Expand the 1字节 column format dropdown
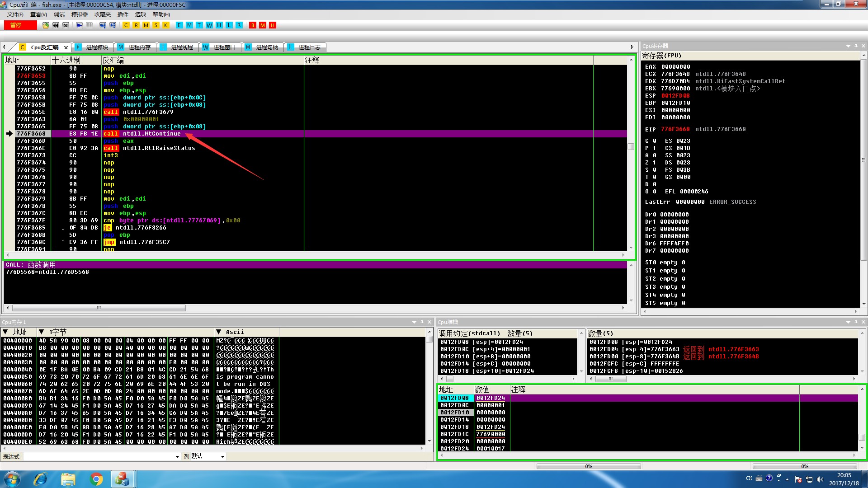 click(x=41, y=332)
